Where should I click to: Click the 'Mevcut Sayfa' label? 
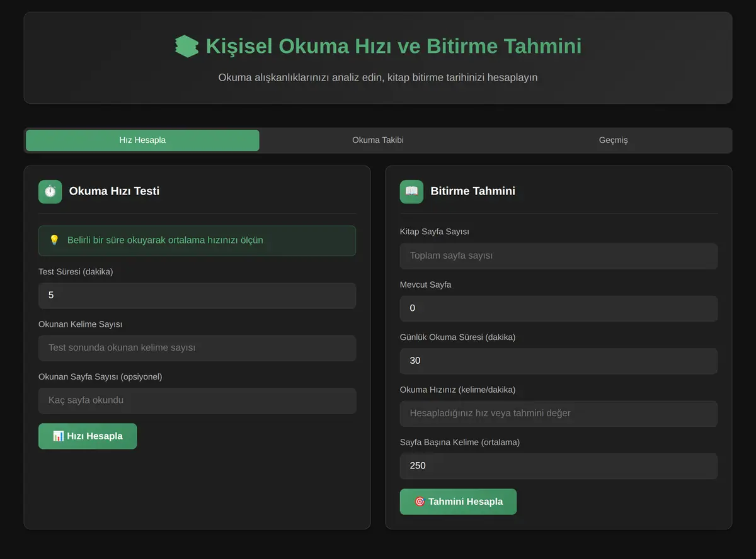(x=426, y=285)
